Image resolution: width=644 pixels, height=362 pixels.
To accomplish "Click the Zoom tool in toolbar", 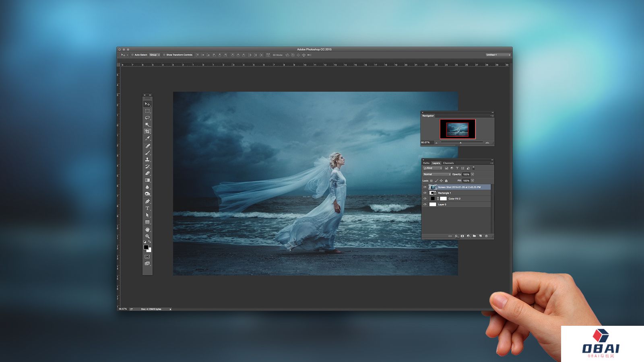I will point(147,236).
